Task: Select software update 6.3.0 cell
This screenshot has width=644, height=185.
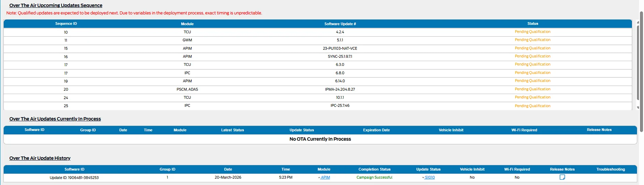Action: (x=340, y=64)
